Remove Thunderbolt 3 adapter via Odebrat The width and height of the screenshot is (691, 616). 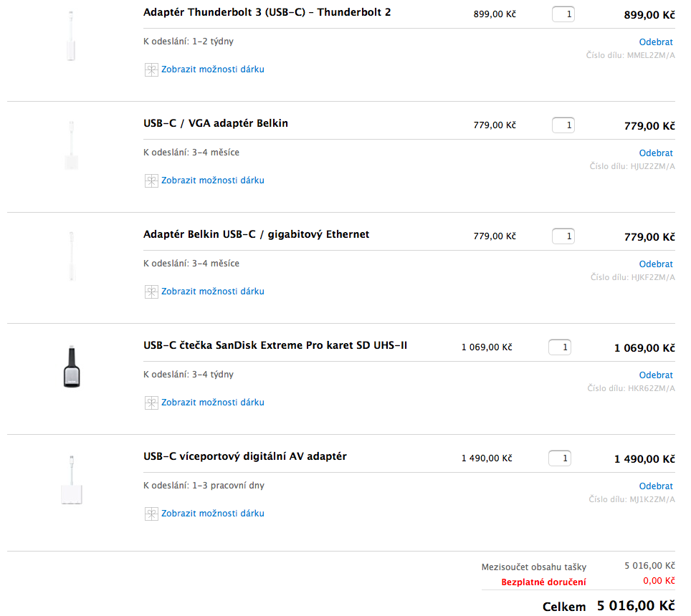(x=656, y=42)
